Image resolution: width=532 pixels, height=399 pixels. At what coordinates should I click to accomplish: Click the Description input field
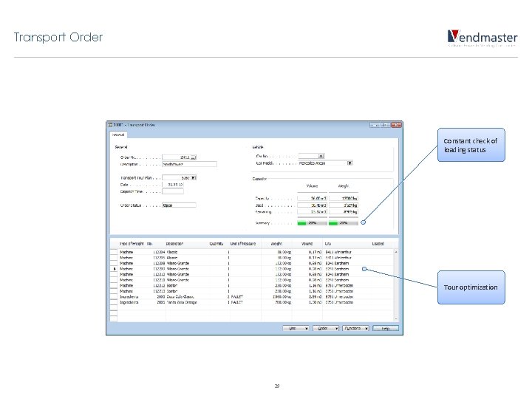(x=189, y=164)
